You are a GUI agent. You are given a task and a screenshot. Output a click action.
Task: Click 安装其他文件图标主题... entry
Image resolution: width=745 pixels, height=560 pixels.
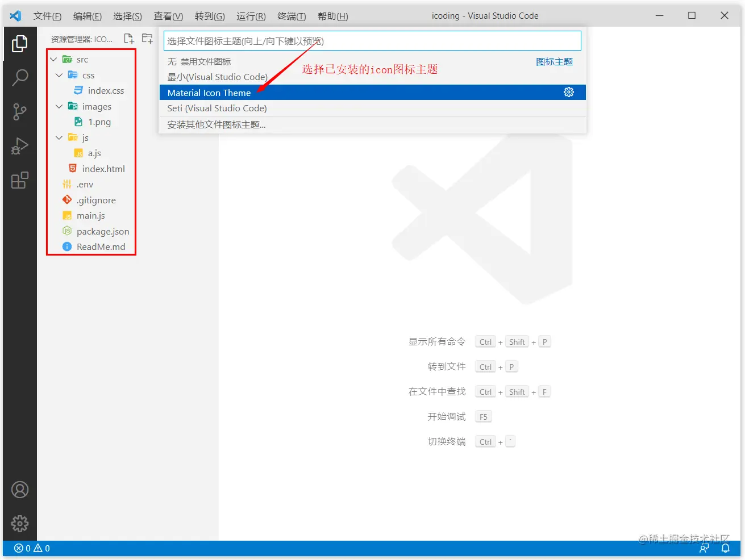click(373, 124)
